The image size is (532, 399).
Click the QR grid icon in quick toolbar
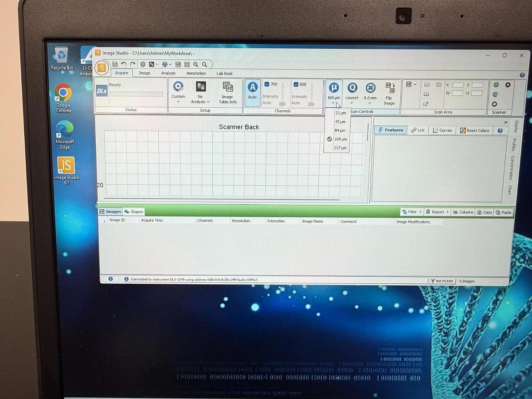pos(187,64)
